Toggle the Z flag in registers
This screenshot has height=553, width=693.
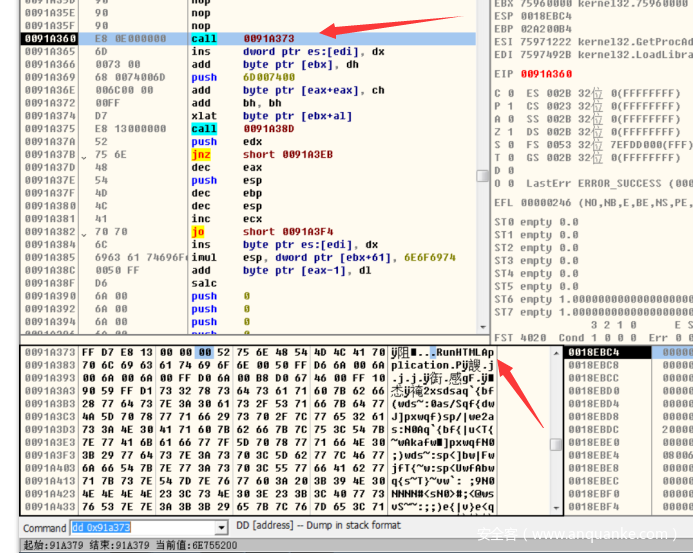tap(510, 132)
